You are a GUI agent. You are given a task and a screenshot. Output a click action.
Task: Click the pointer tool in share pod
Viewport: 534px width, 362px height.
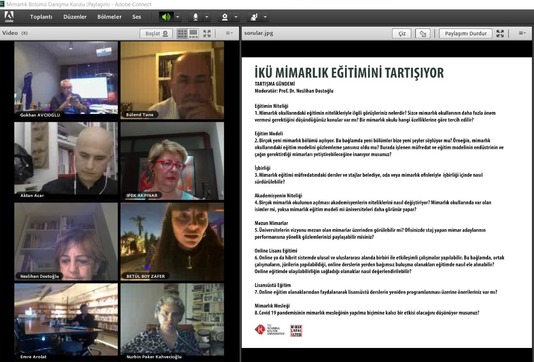tap(423, 33)
